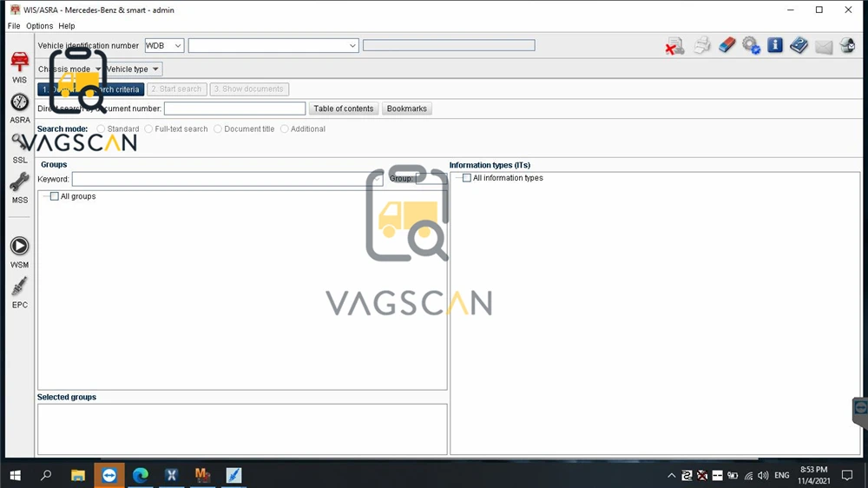Show hidden tray icons chevron
This screenshot has width=868, height=488.
[671, 475]
